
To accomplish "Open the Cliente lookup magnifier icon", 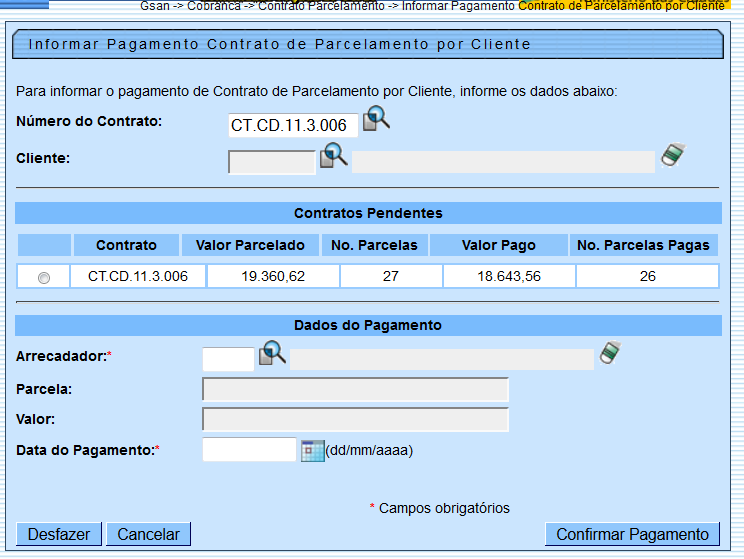I will [333, 156].
